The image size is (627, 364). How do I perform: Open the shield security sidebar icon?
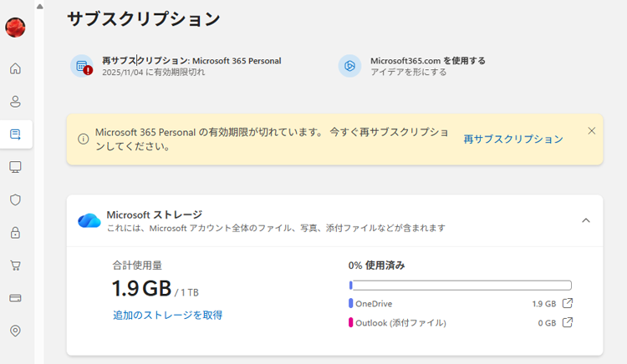tap(15, 200)
